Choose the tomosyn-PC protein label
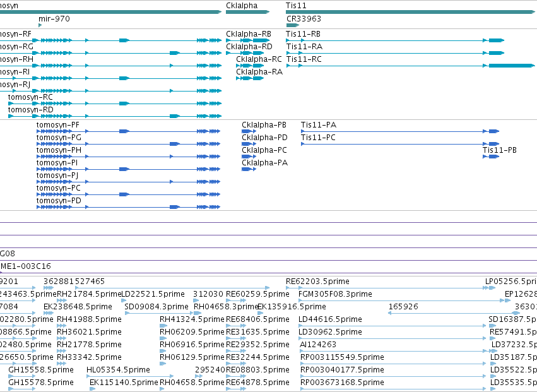Screen dimensions: 537x392 click(x=59, y=187)
